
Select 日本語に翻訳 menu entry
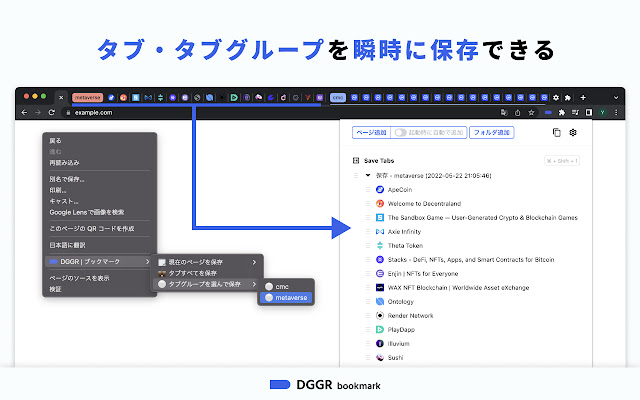pos(99,245)
